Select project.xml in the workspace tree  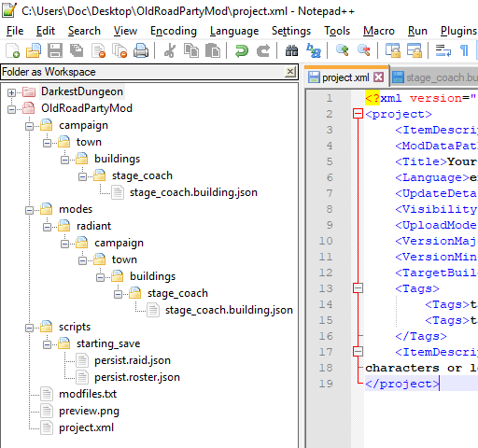(x=86, y=427)
